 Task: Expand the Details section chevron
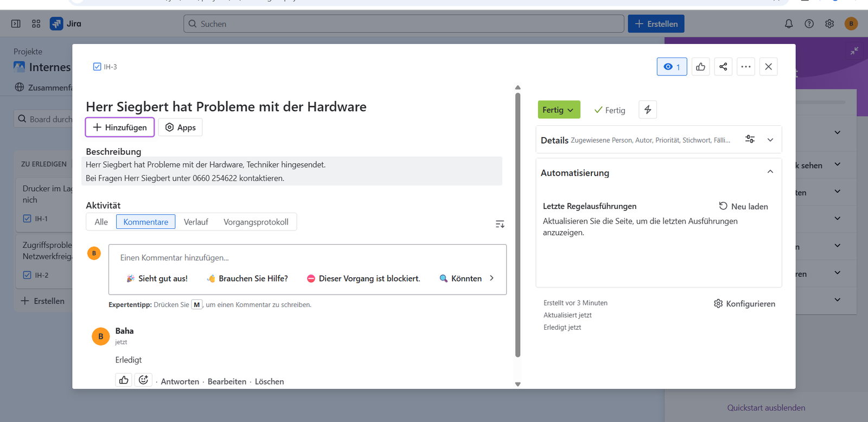pyautogui.click(x=770, y=140)
